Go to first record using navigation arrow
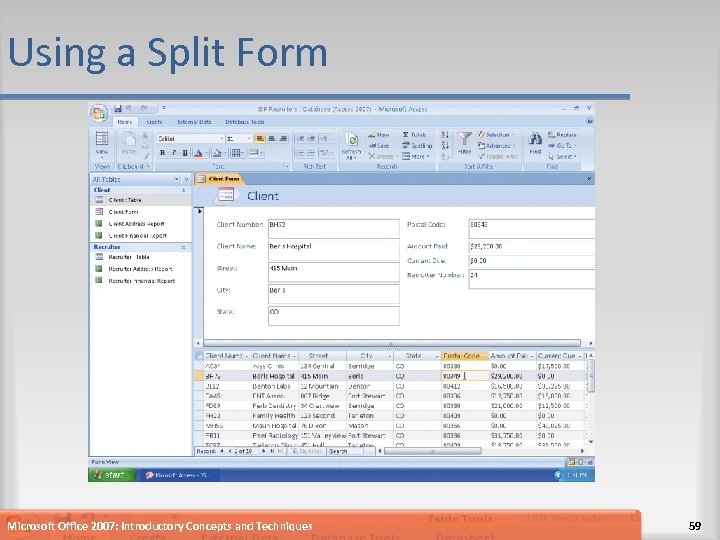This screenshot has height=540, width=720. pyautogui.click(x=222, y=451)
